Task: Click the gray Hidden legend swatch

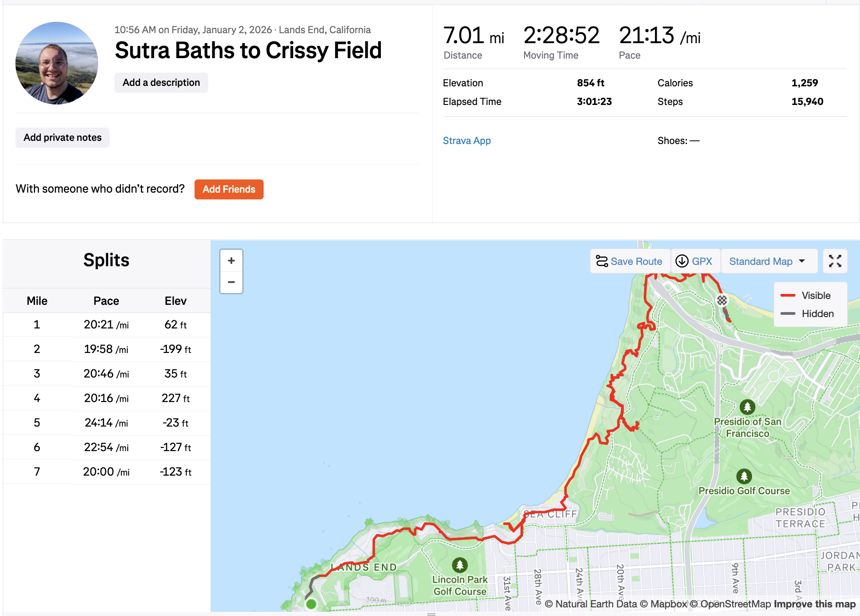Action: tap(788, 314)
